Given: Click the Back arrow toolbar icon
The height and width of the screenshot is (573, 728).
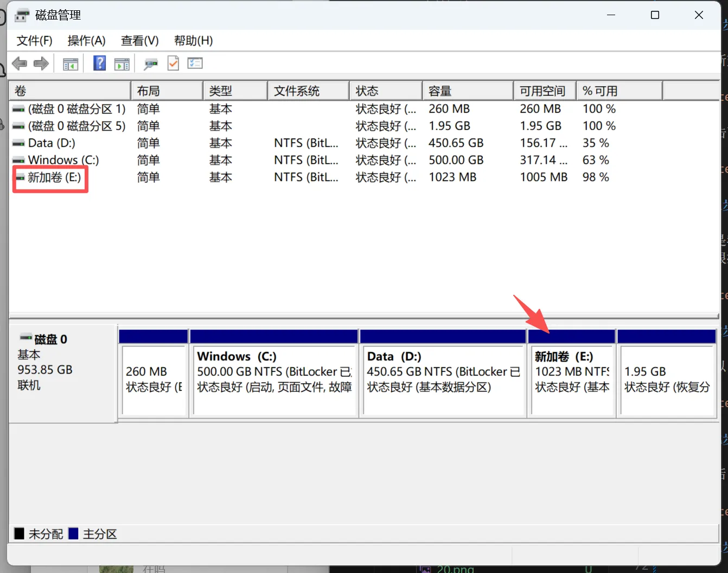Looking at the screenshot, I should [20, 63].
